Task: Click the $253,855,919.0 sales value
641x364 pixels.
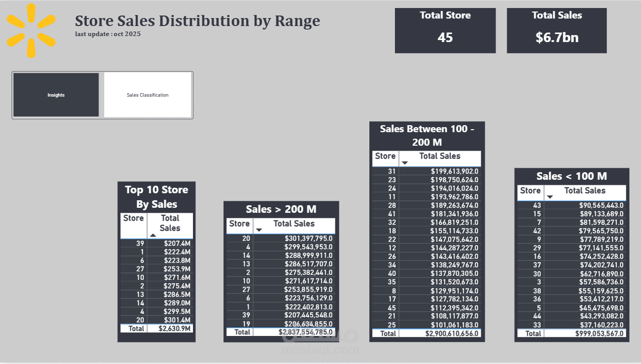Action: (308, 290)
